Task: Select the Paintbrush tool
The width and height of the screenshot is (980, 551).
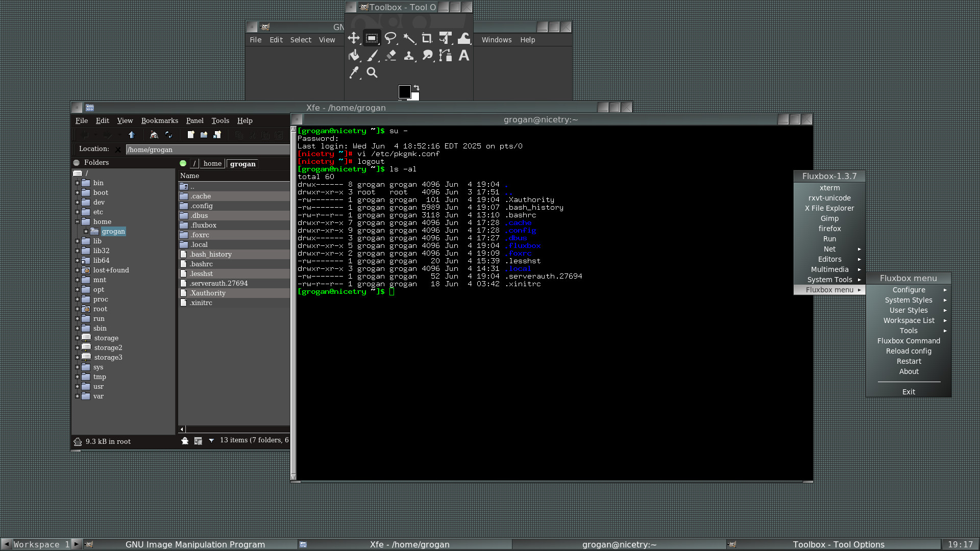Action: (x=372, y=56)
